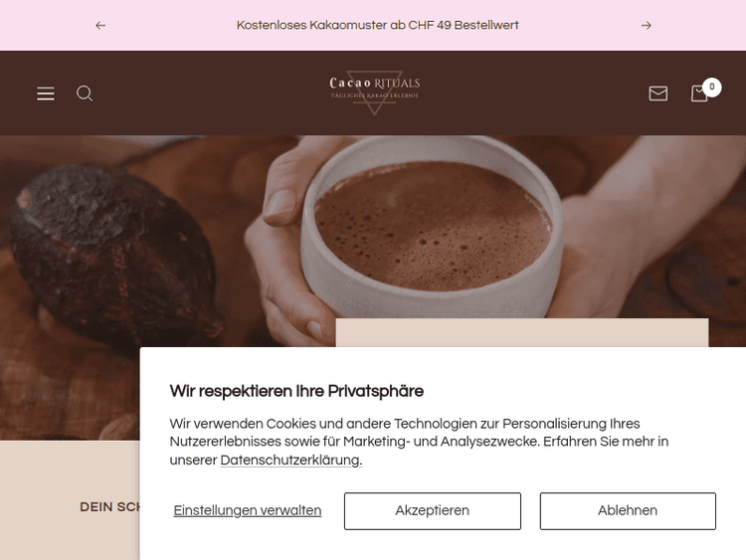746x560 pixels.
Task: Open Einstellungen verwalten cookie settings
Action: [x=248, y=510]
